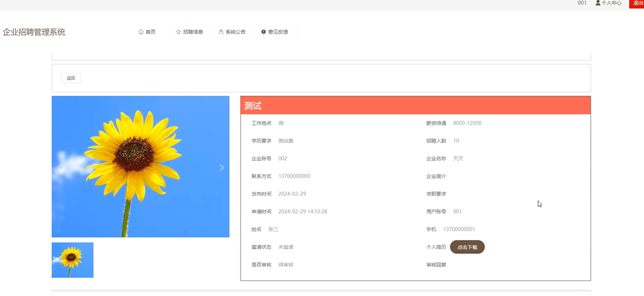Click the 企业招聘管理系统 site title
Viewport: 644px width, 296px height.
pos(34,32)
